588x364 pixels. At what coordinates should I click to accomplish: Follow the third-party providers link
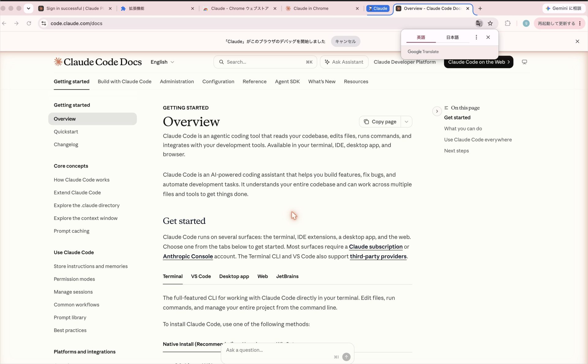(x=378, y=256)
